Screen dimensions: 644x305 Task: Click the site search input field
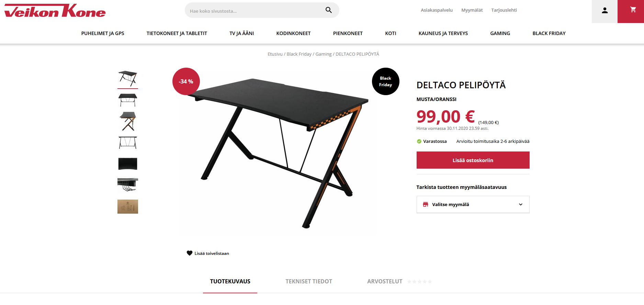pos(256,11)
